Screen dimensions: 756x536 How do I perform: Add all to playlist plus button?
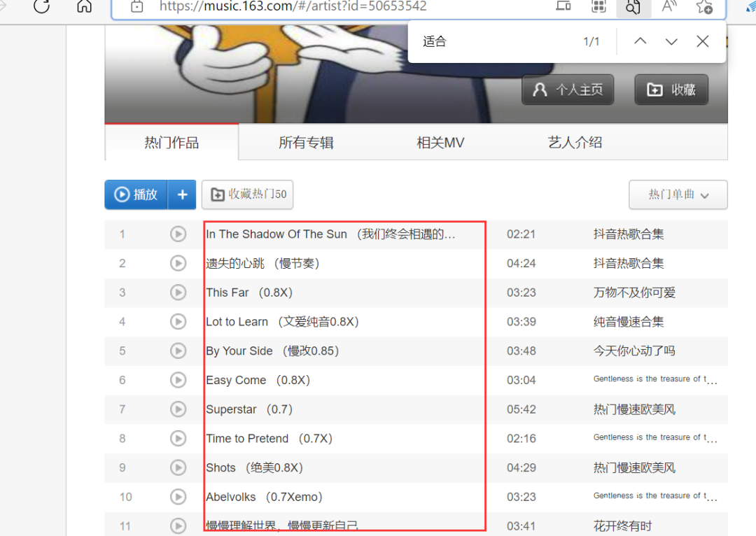click(x=182, y=195)
